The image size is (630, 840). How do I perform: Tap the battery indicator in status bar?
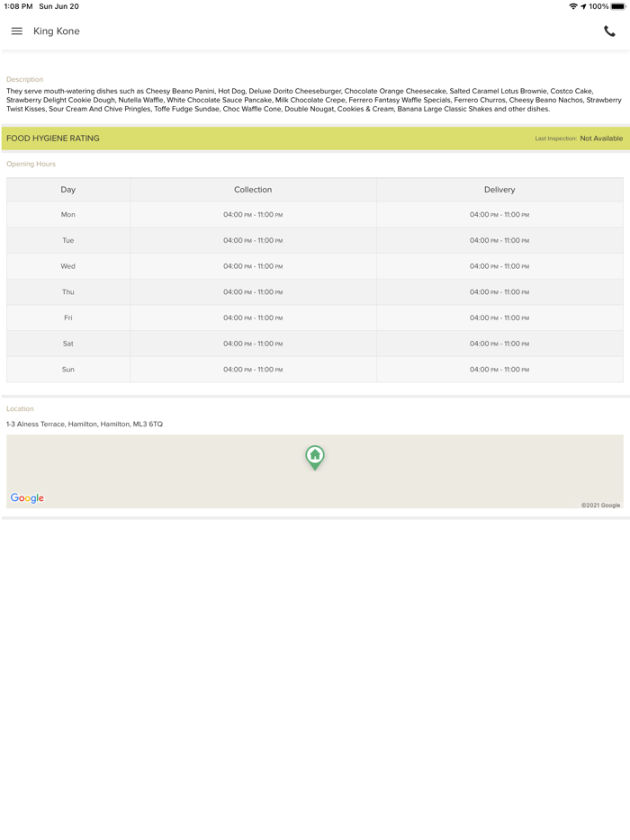(617, 6)
